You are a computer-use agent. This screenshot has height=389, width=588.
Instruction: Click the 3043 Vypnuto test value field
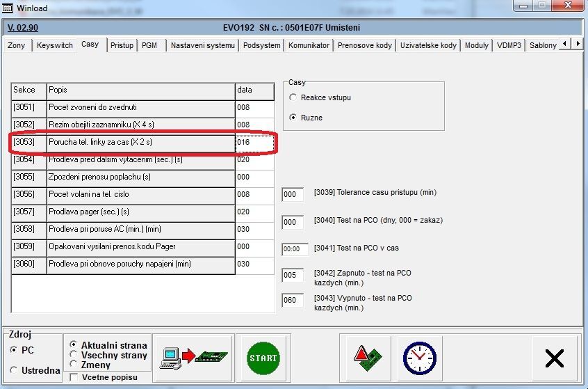pos(293,300)
